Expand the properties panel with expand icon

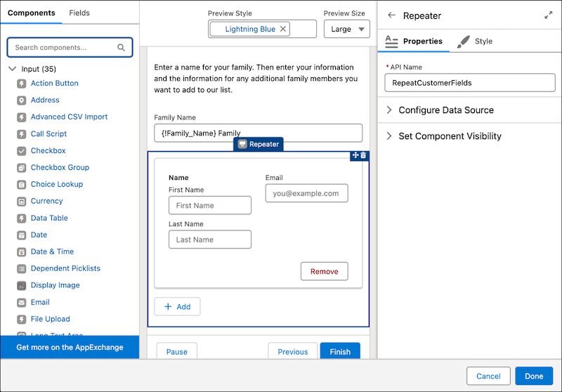pyautogui.click(x=549, y=15)
